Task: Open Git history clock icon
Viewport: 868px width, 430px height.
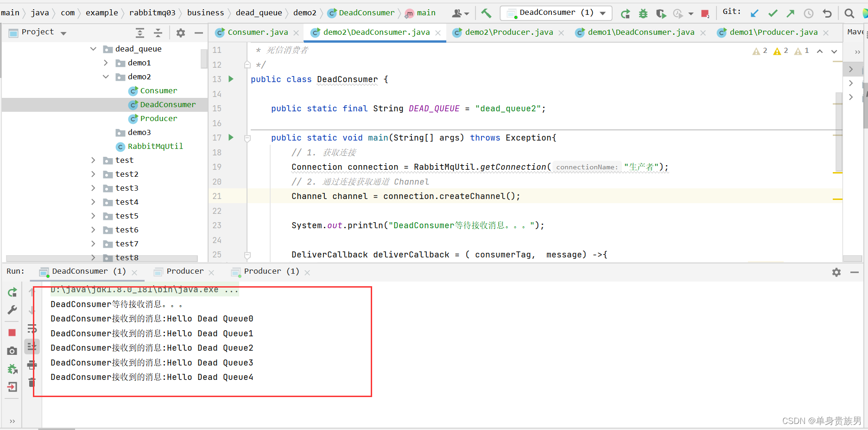Action: click(809, 13)
